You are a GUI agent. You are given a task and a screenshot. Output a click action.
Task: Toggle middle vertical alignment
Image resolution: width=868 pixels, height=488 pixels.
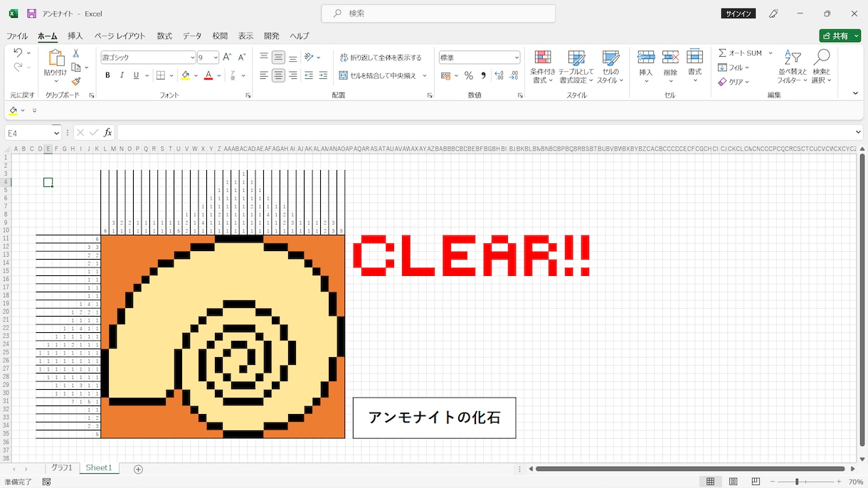click(x=278, y=58)
